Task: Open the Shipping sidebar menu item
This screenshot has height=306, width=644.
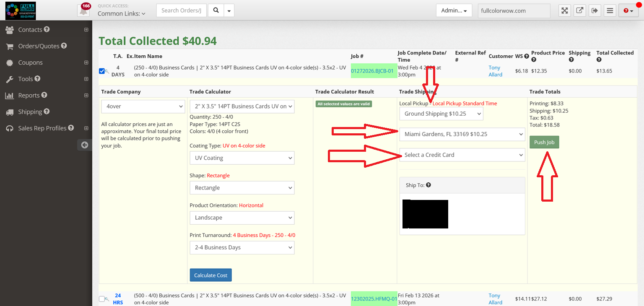Action: (x=30, y=112)
